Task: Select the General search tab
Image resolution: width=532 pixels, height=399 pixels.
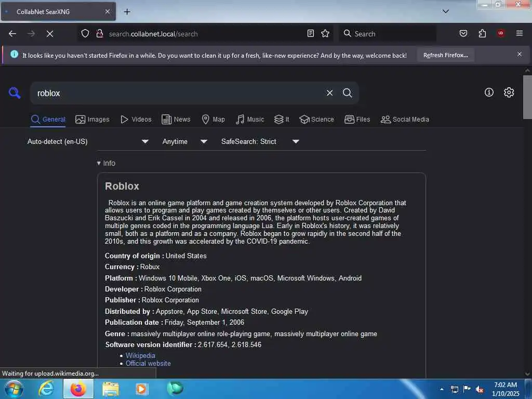Action: tap(48, 119)
